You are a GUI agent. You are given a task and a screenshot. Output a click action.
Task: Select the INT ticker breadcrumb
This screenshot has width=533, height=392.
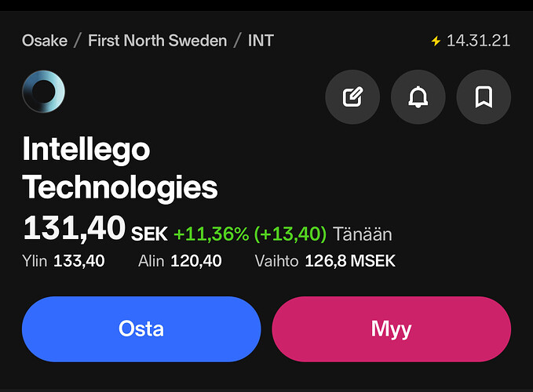pos(261,40)
